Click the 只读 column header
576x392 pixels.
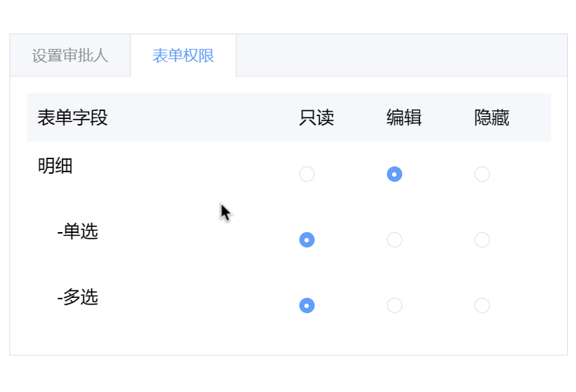pos(316,118)
